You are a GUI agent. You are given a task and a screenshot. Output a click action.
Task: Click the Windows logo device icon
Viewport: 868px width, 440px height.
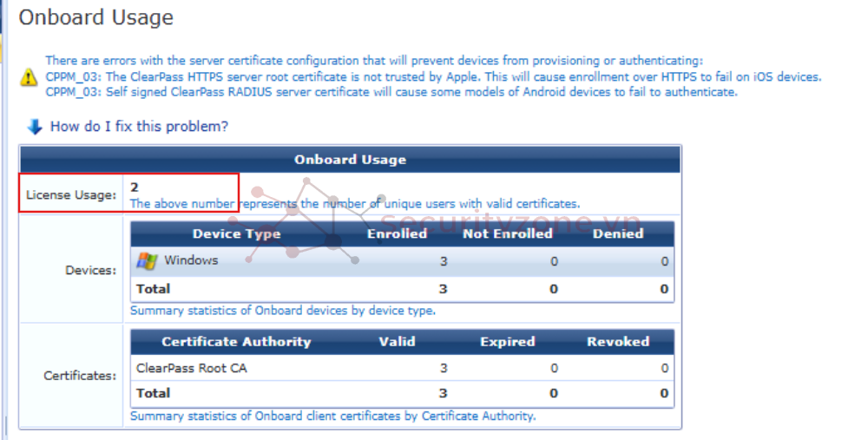tap(147, 260)
